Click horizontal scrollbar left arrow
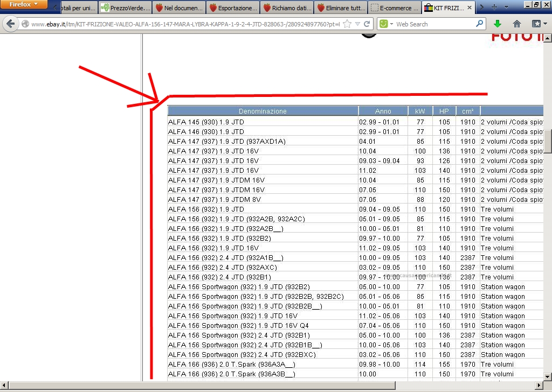This screenshot has height=392, width=552. pyautogui.click(x=4, y=386)
